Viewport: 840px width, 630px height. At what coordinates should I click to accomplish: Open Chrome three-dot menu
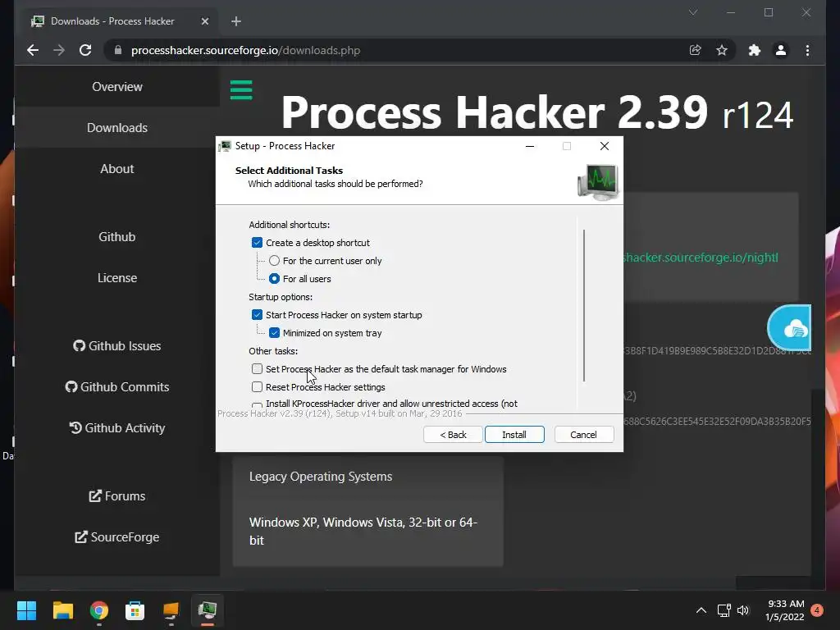click(x=807, y=50)
